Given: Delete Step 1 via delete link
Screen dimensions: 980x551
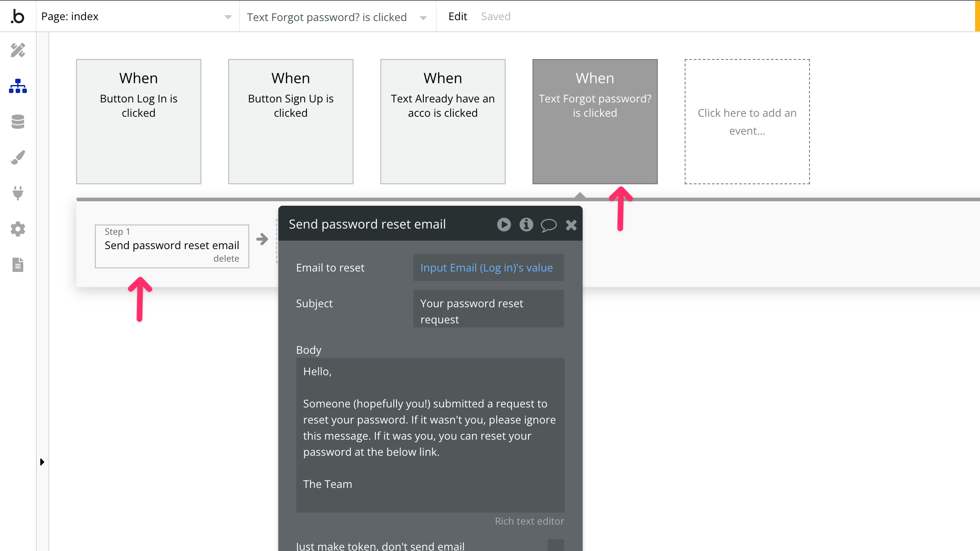Looking at the screenshot, I should pyautogui.click(x=226, y=259).
